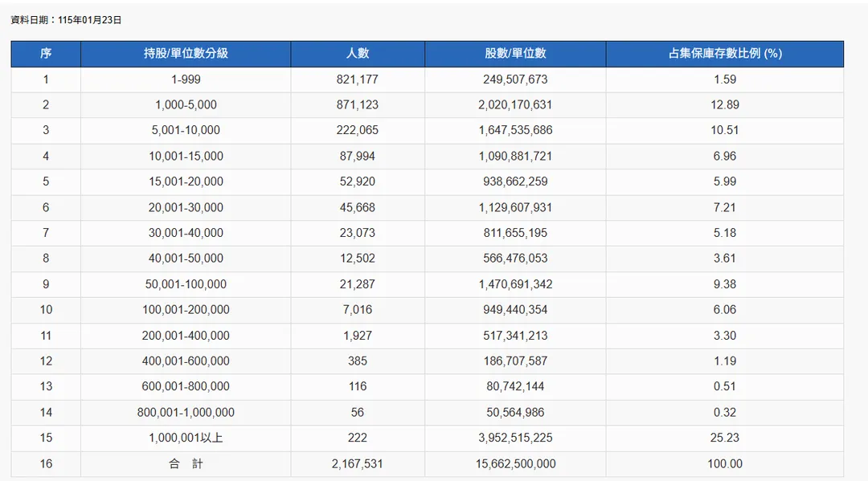Select the 人數 column header
Image resolution: width=868 pixels, height=481 pixels.
(x=358, y=54)
